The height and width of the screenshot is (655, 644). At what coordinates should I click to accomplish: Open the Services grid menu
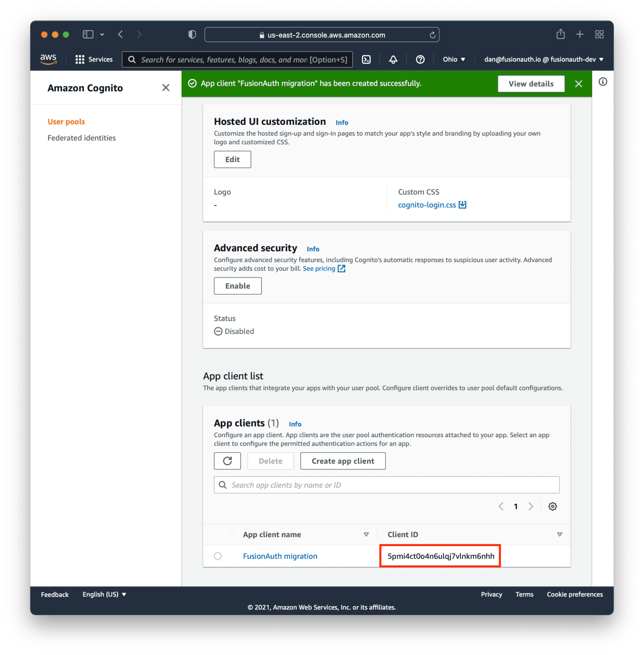click(80, 59)
